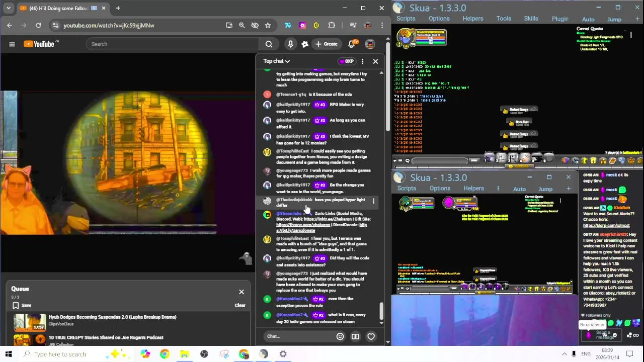Open Helpers menu in top Skua window

pyautogui.click(x=473, y=19)
